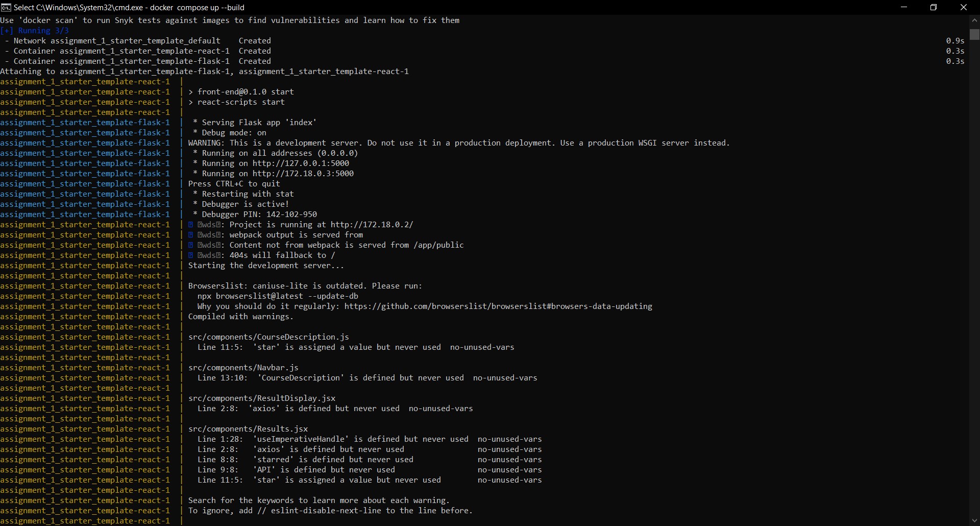
Task: Minimize the command prompt window
Action: 903,7
